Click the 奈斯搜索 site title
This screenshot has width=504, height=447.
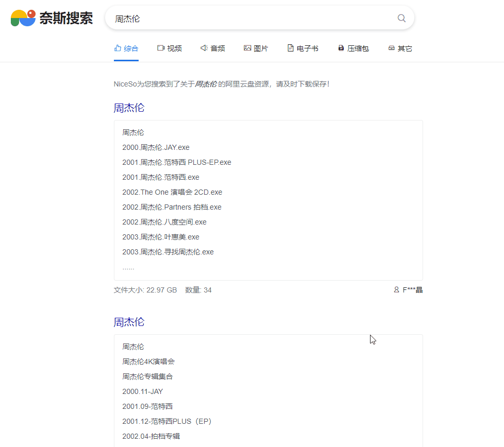(66, 18)
